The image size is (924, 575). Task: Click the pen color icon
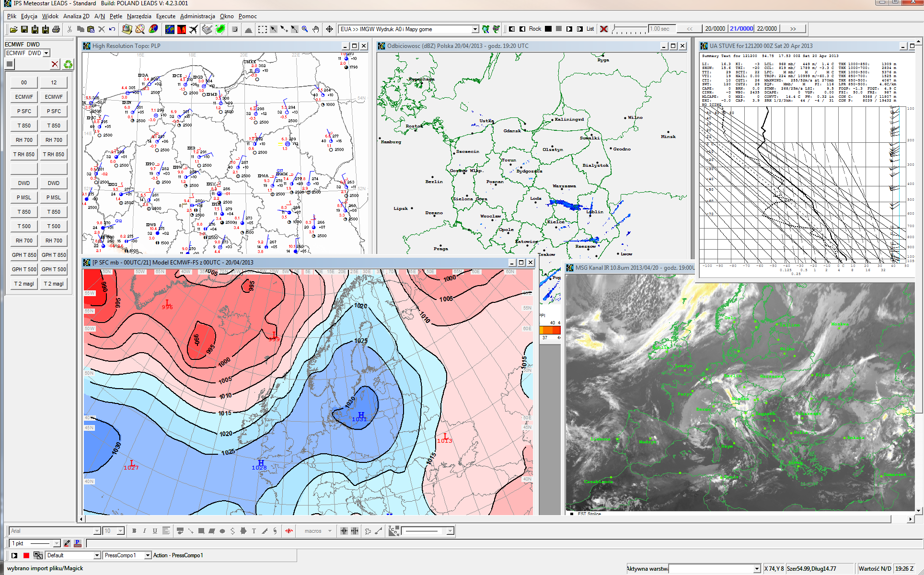(67, 543)
